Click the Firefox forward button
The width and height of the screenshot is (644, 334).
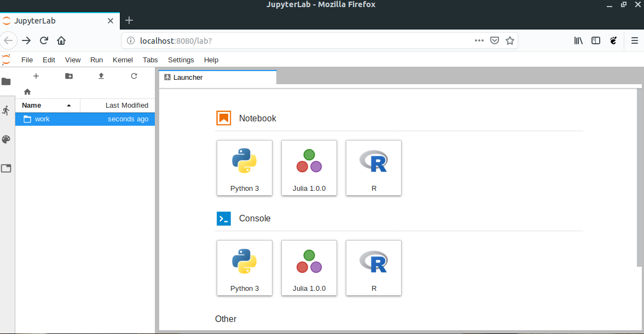point(26,40)
